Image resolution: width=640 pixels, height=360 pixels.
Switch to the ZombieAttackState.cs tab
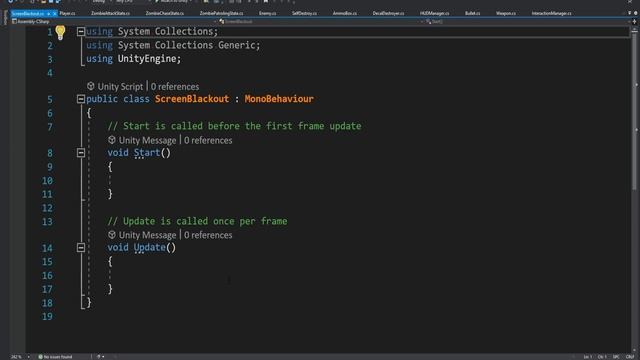(110, 13)
